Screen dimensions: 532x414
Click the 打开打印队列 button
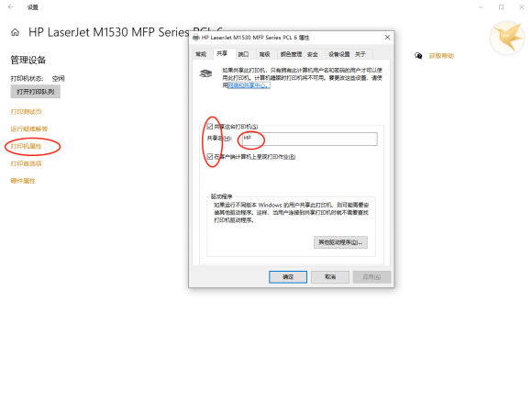[35, 92]
